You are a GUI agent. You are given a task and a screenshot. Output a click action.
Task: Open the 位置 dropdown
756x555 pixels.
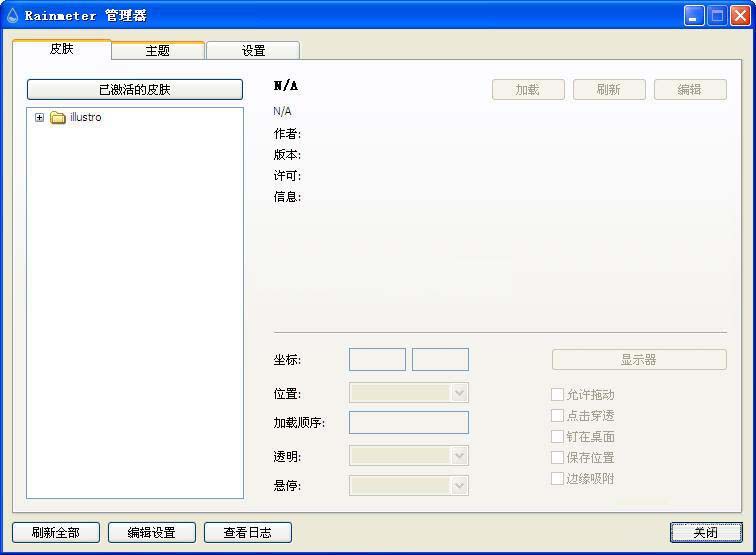click(408, 393)
